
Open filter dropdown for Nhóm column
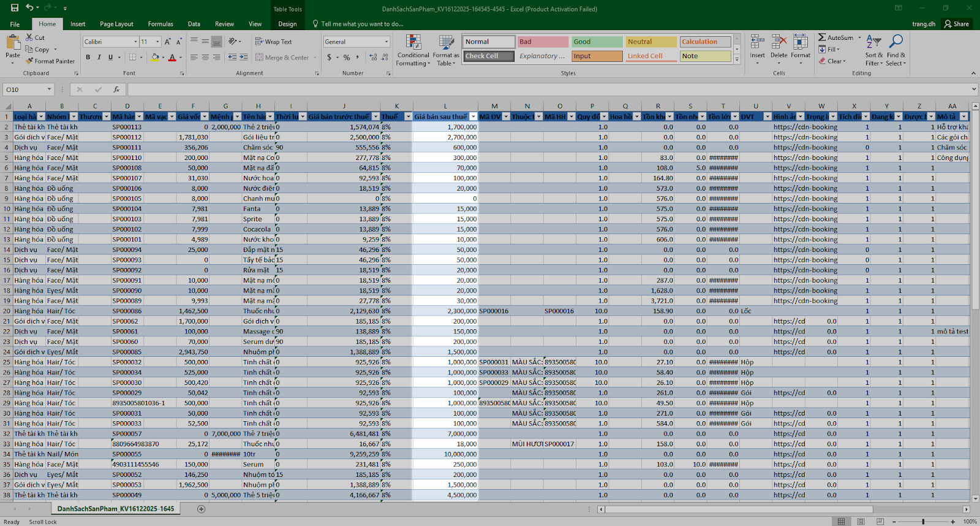coord(73,116)
